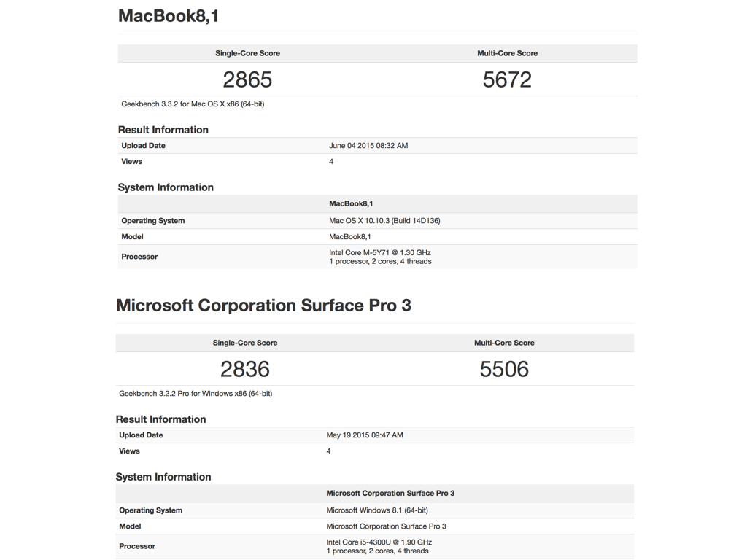Click the June 04 2015 upload date
Viewport: 747px width, 560px height.
(x=368, y=146)
